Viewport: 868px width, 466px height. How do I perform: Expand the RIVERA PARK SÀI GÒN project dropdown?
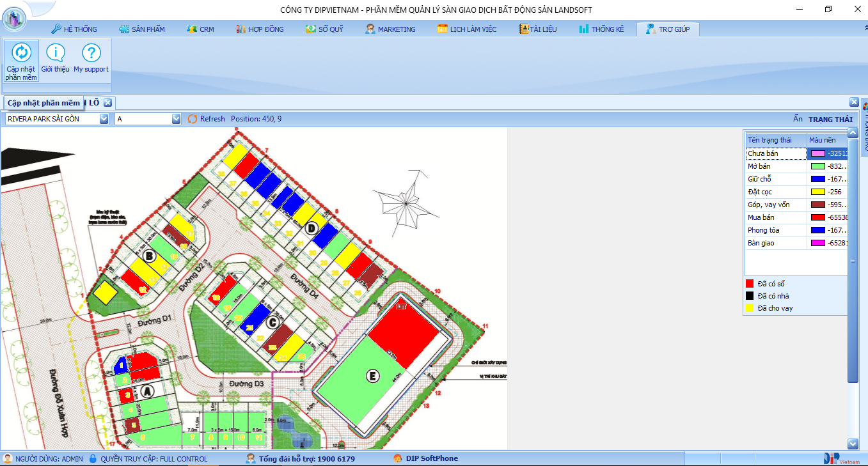(x=104, y=119)
